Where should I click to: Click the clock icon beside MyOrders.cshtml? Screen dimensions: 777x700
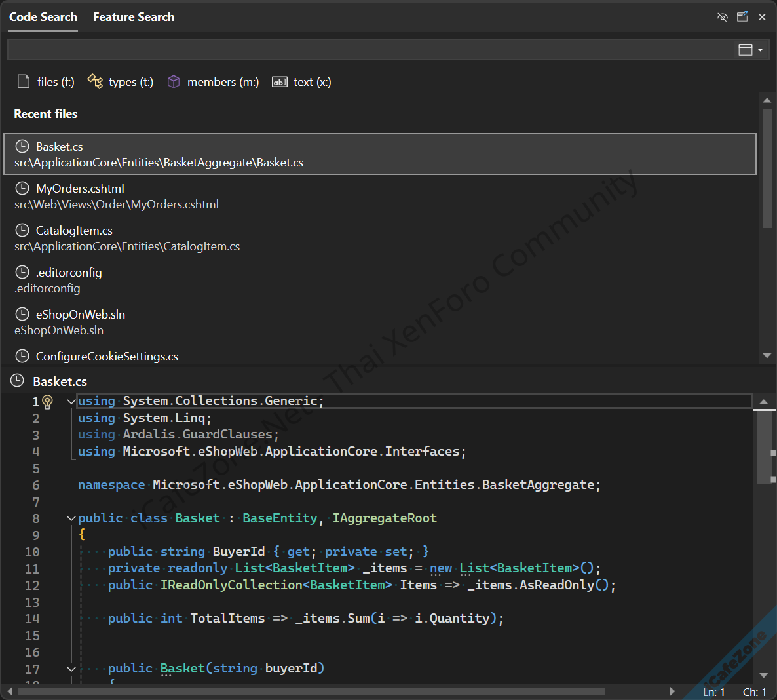click(22, 189)
